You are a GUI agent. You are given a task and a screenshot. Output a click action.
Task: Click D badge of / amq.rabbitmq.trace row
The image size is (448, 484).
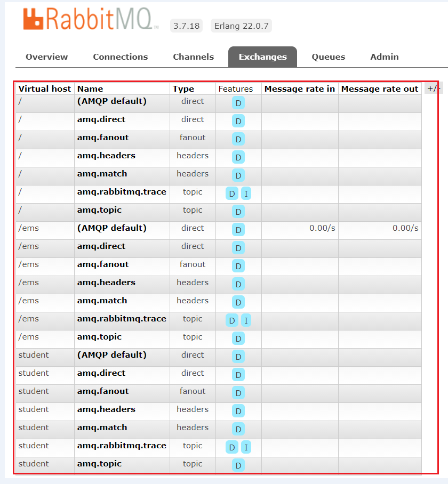click(232, 193)
